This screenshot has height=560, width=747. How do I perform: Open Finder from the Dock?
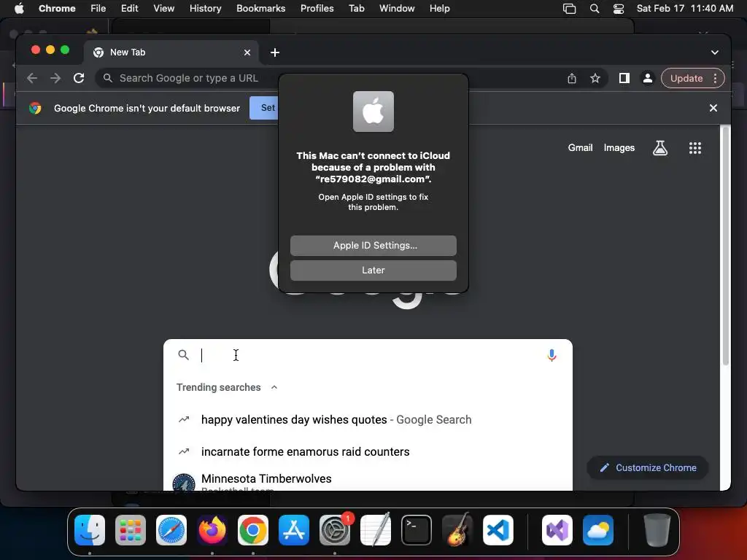[x=90, y=529]
